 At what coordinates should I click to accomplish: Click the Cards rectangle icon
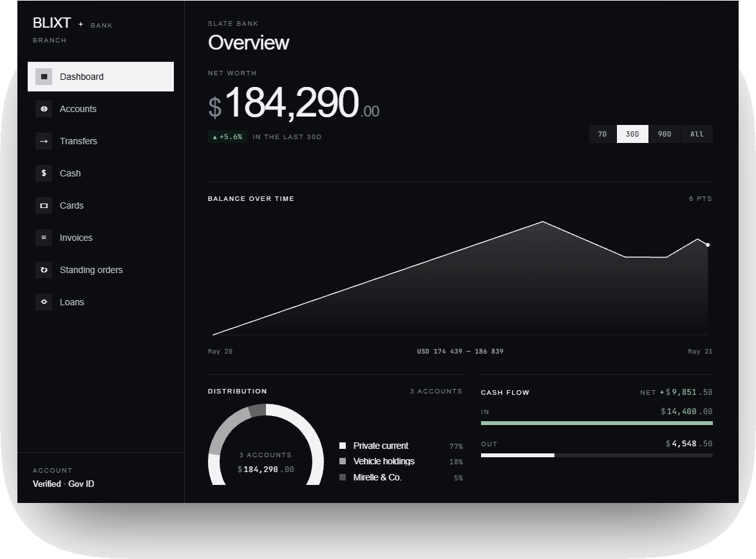tap(44, 205)
